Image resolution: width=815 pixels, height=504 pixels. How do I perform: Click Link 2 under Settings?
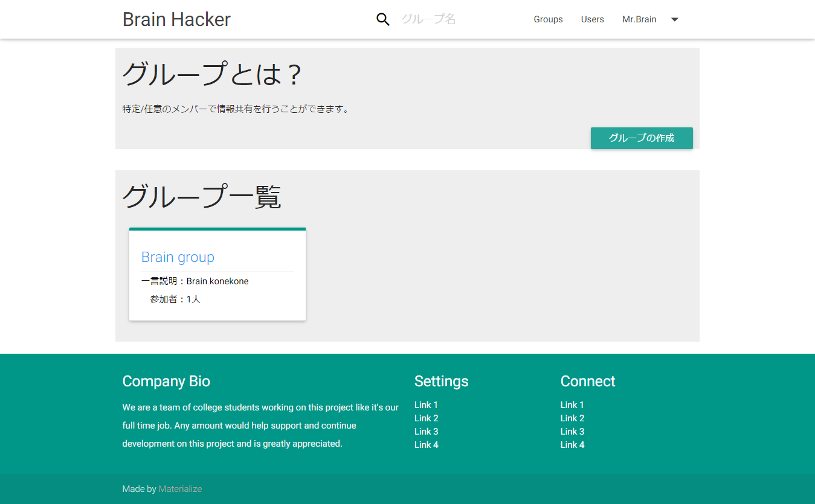coord(426,418)
